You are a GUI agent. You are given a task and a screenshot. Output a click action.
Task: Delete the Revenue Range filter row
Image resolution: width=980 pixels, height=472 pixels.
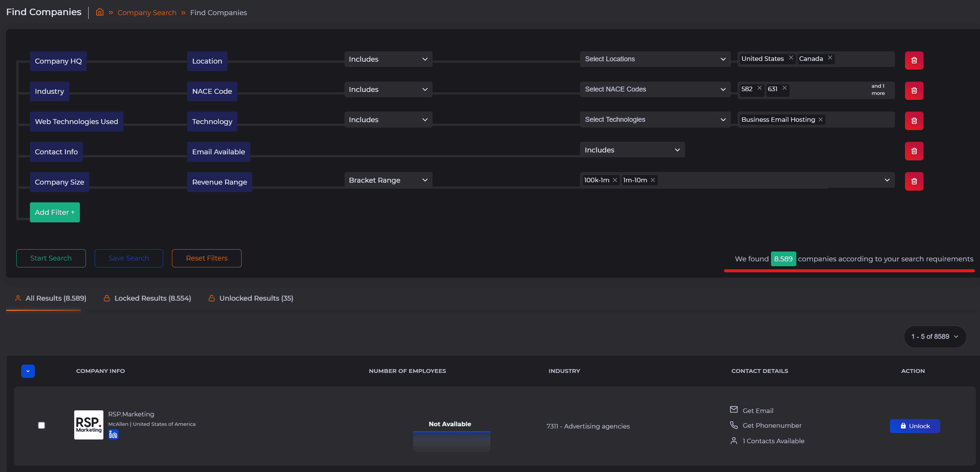tap(914, 182)
